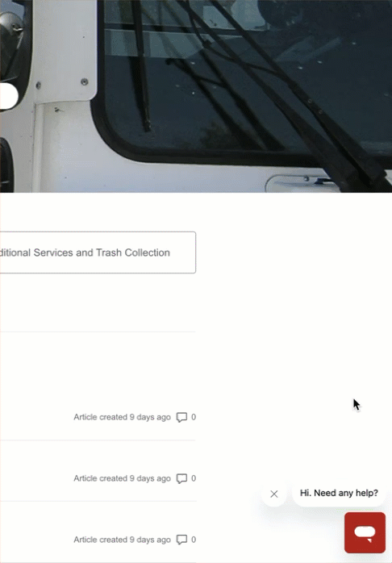Select the first article's comment count
392x563 pixels.
point(194,417)
